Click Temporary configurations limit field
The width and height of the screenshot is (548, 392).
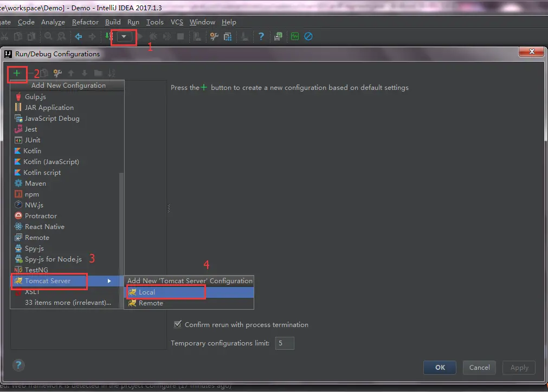pos(285,343)
